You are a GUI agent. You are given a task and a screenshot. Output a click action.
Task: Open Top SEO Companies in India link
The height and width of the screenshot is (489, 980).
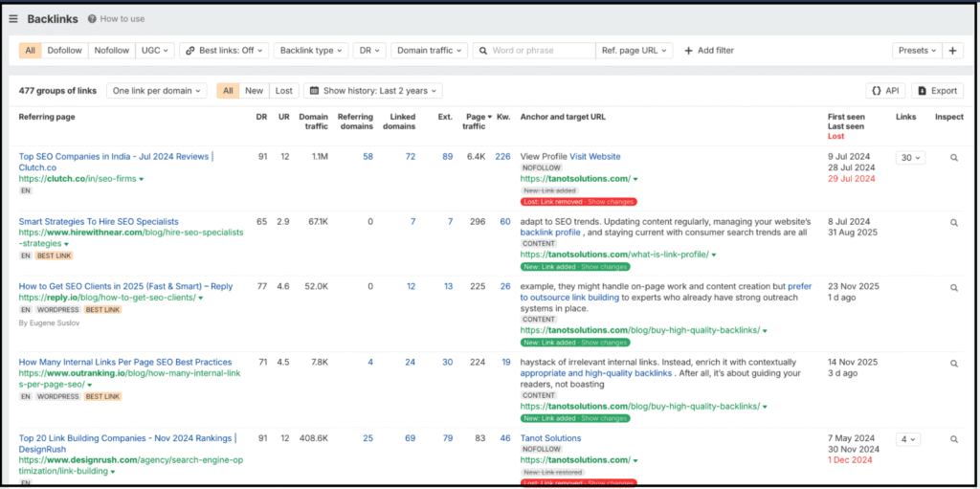click(116, 162)
